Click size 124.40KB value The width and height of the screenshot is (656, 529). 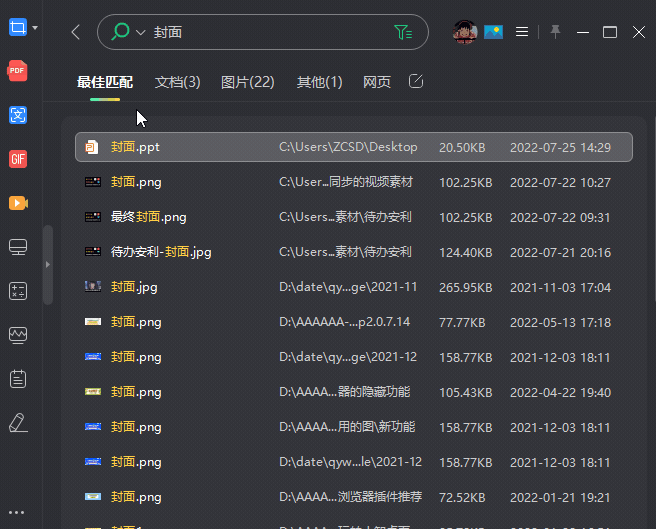point(465,253)
